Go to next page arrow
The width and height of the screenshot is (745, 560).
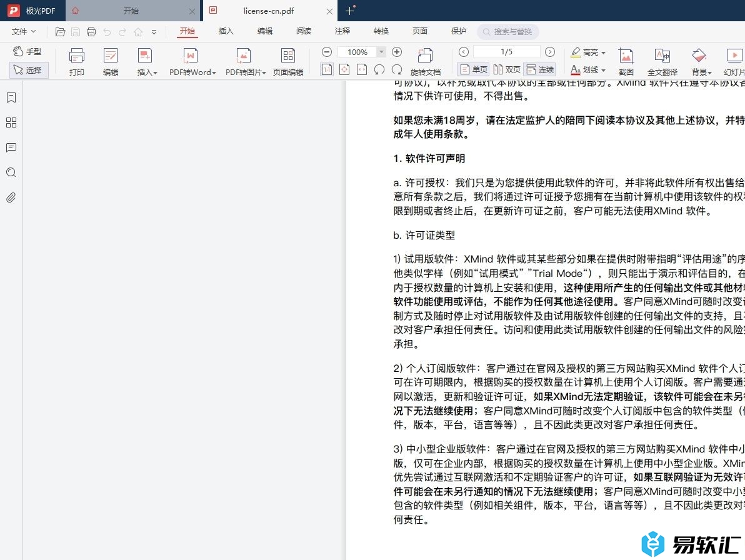[550, 52]
